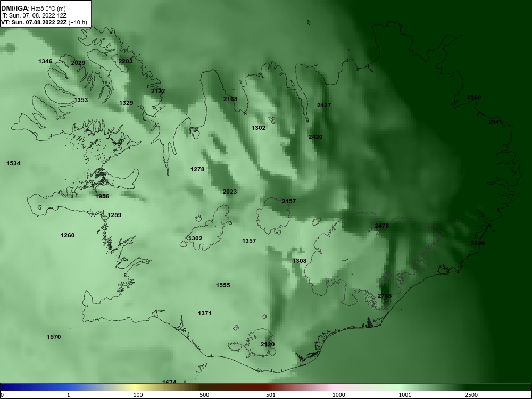Click the color scale tick label 100
Image resolution: width=532 pixels, height=399 pixels.
click(x=138, y=395)
